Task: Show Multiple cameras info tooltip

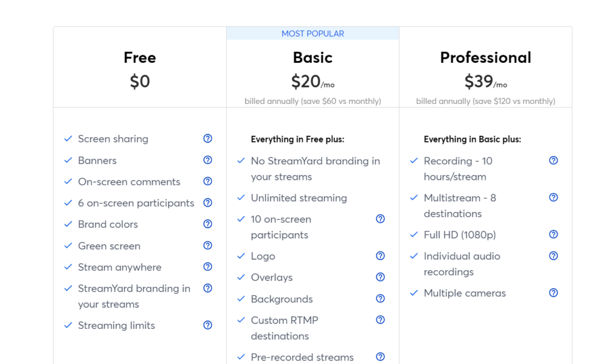Action: 553,293
